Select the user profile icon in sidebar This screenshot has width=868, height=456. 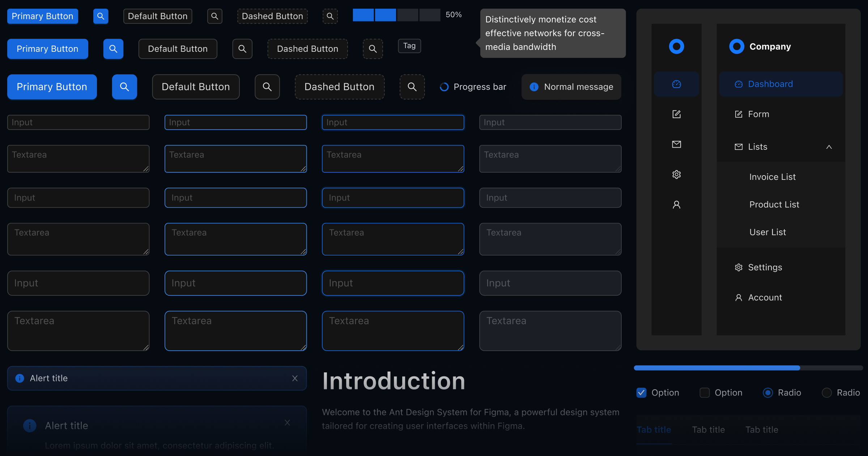[676, 204]
